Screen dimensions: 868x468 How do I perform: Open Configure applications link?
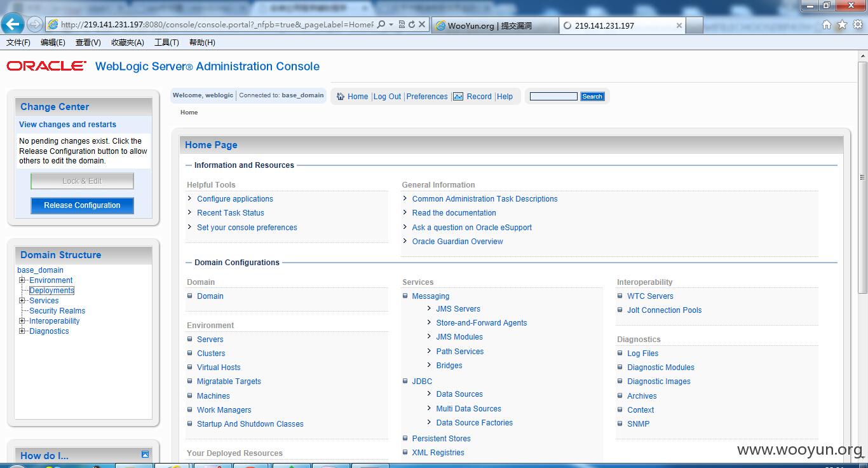point(235,199)
